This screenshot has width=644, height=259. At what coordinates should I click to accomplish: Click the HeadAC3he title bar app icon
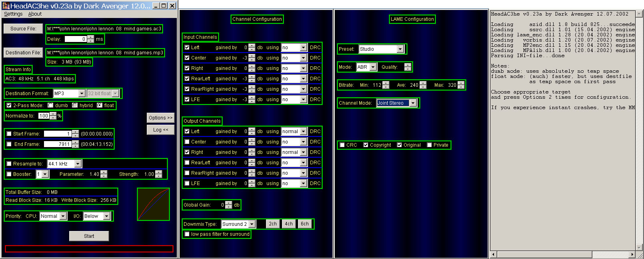click(6, 6)
